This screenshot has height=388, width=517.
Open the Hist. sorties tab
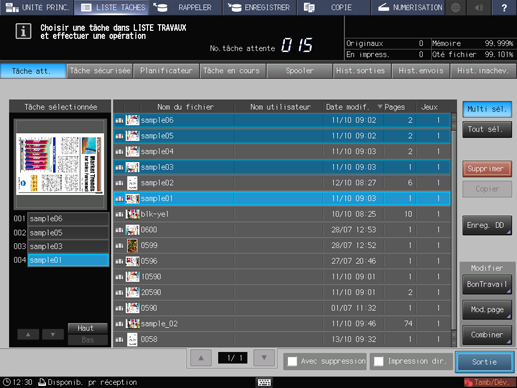tap(361, 71)
